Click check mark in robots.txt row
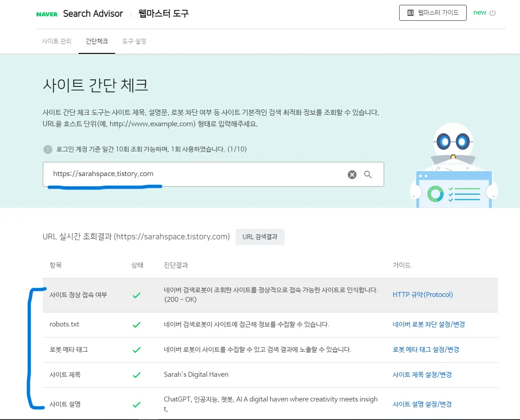 [x=137, y=324]
